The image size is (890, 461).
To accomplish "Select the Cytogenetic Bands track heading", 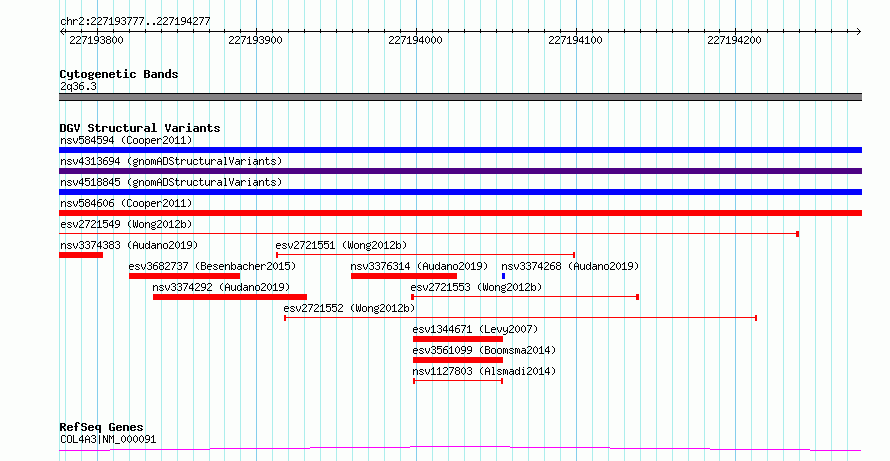I will pyautogui.click(x=119, y=74).
